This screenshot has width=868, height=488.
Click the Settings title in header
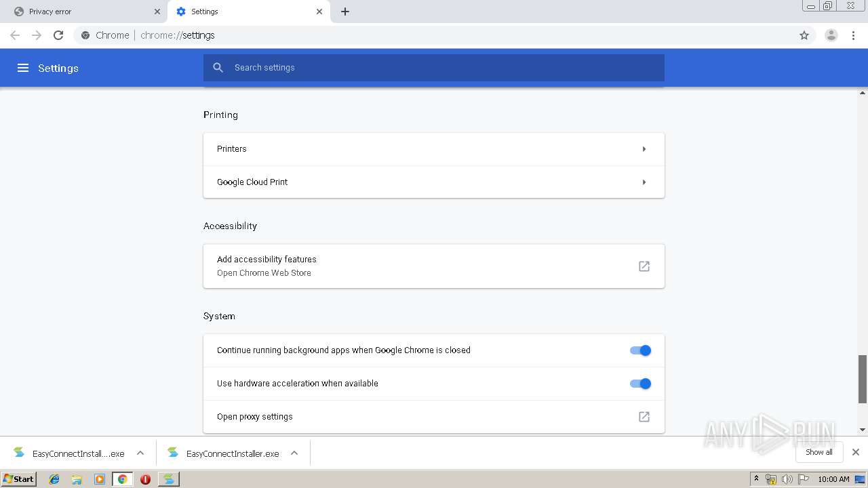pyautogui.click(x=58, y=68)
